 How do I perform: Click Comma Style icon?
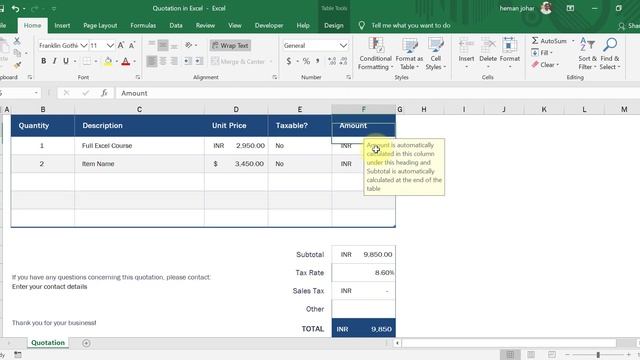318,61
